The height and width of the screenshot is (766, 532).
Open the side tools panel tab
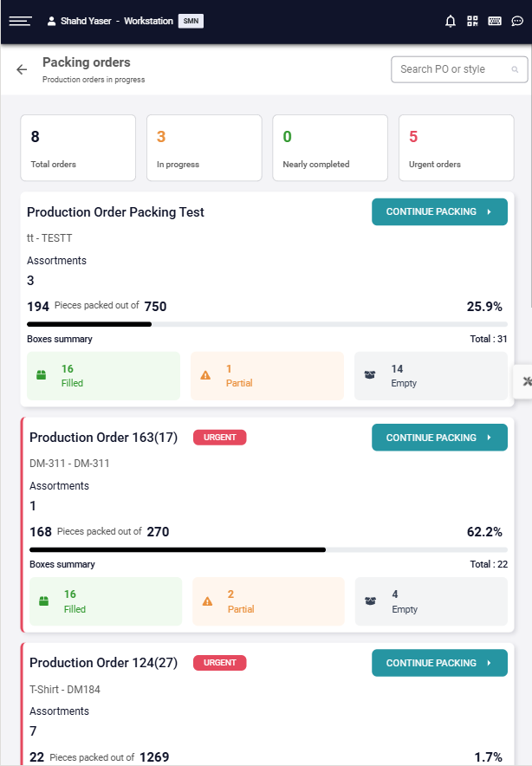pos(524,380)
